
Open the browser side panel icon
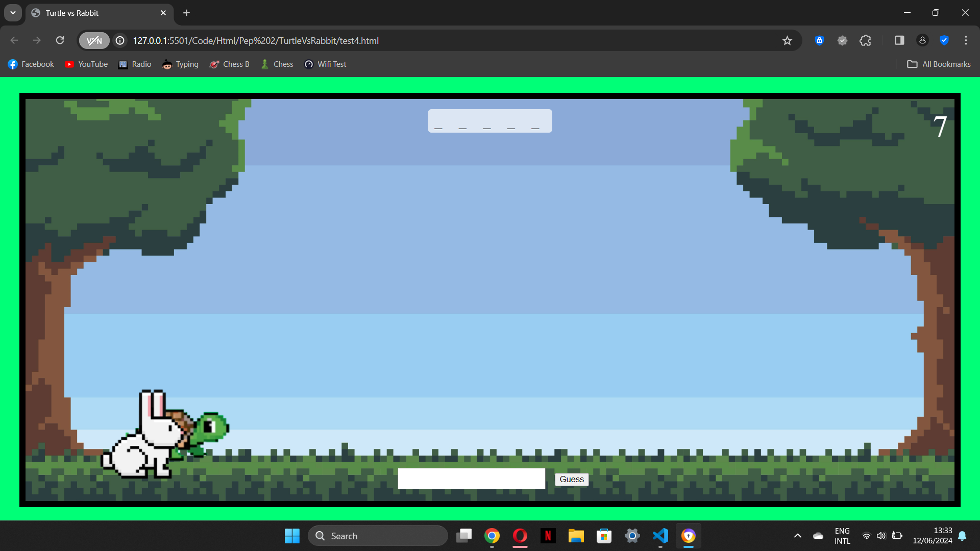point(899,40)
